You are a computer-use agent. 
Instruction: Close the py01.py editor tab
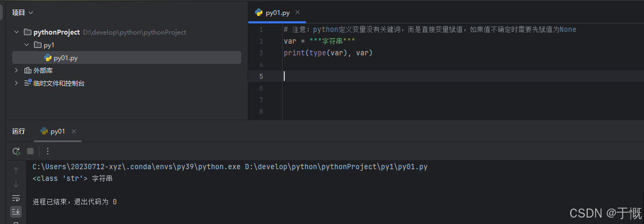[298, 12]
